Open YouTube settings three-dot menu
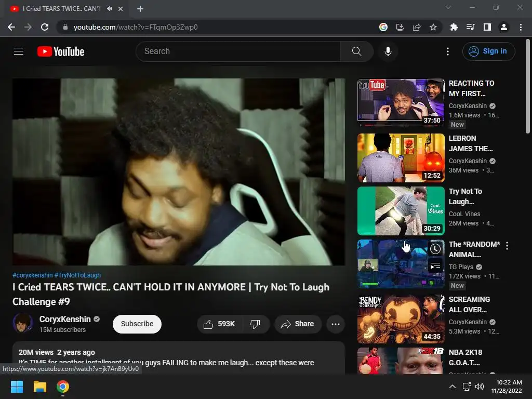Viewport: 532px width, 399px height. coord(447,51)
